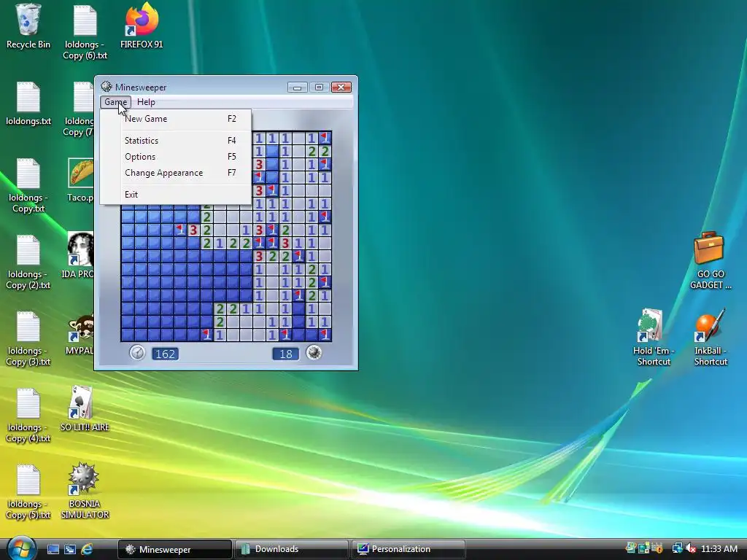Open the Help menu in Minesweeper
This screenshot has width=747, height=560.
coord(146,102)
